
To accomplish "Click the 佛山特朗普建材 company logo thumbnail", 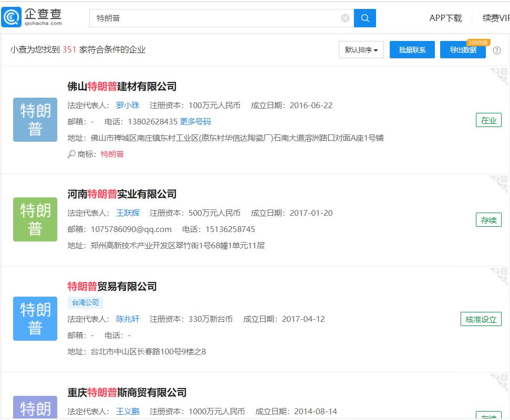I will click(35, 120).
